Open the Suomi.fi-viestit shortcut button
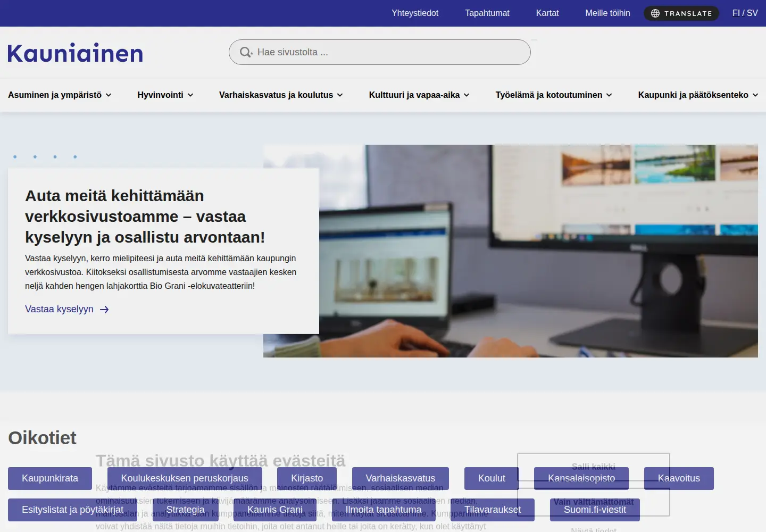766x532 pixels. pyautogui.click(x=595, y=510)
